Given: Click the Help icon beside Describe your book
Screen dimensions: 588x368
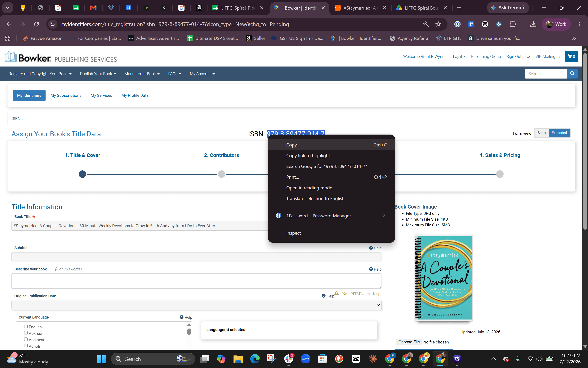Looking at the screenshot, I should click(371, 269).
